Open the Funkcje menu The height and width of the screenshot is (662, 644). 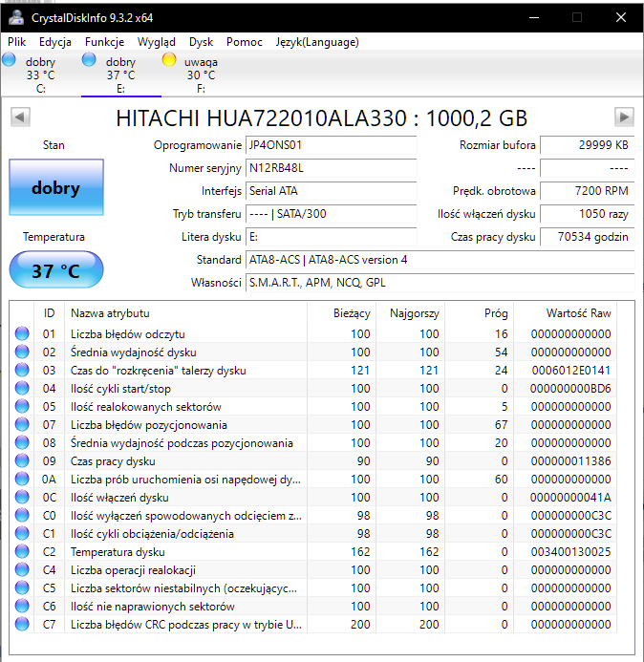coord(105,42)
